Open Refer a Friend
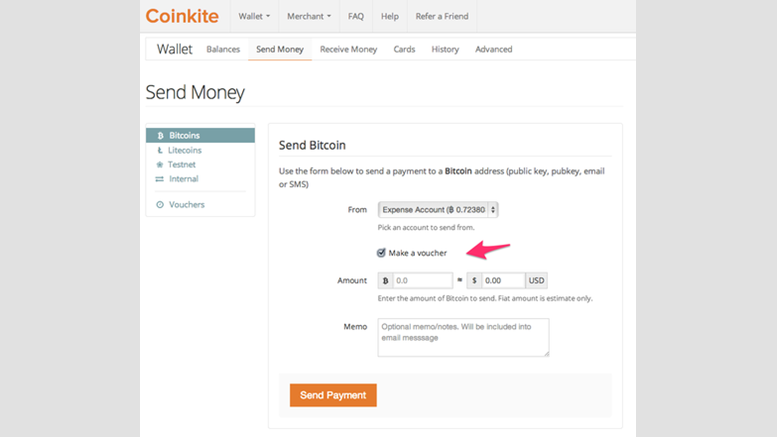777x437 pixels. [442, 16]
